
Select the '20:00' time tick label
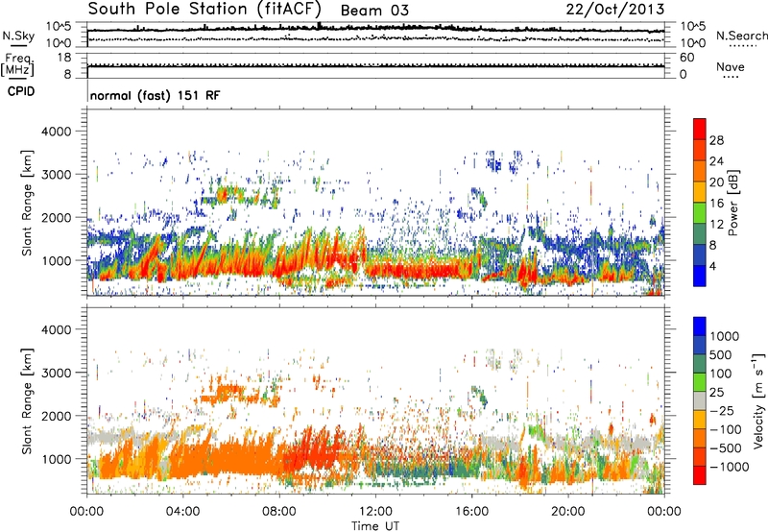pos(567,512)
